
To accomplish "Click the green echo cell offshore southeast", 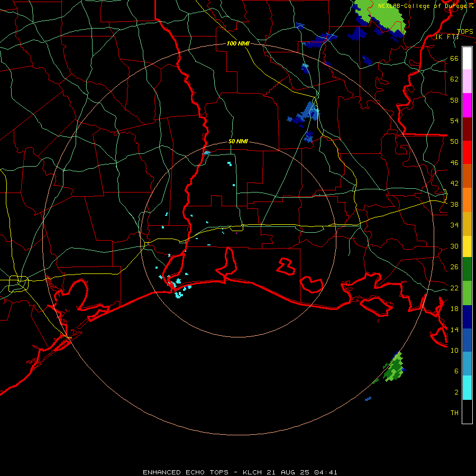I will 393,368.
